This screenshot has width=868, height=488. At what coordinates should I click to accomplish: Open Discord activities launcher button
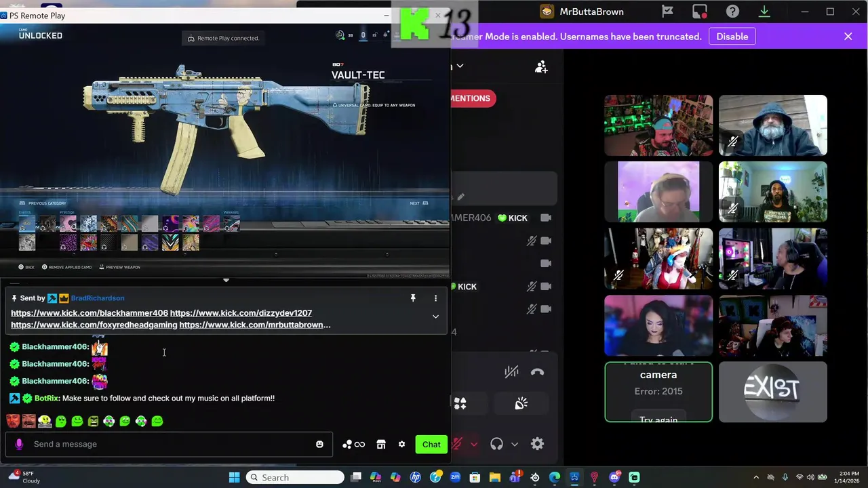tap(460, 403)
